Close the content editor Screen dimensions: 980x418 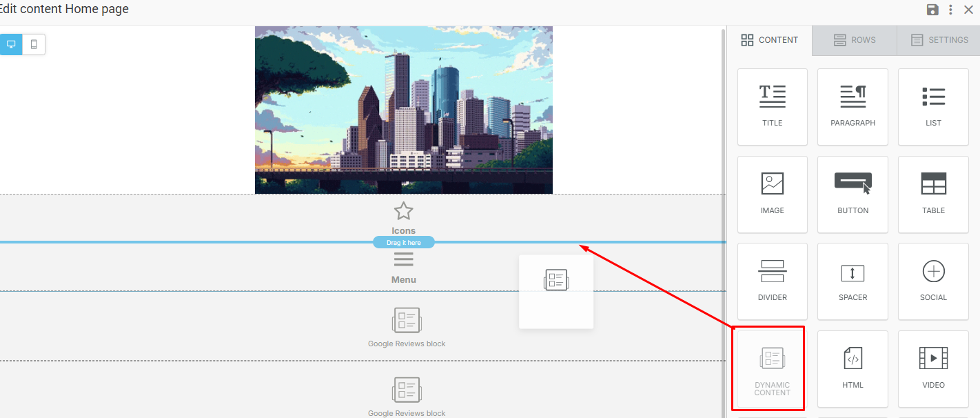(968, 10)
